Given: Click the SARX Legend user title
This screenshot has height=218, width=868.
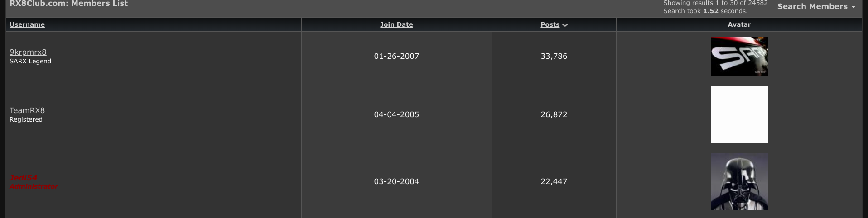Looking at the screenshot, I should (x=30, y=61).
